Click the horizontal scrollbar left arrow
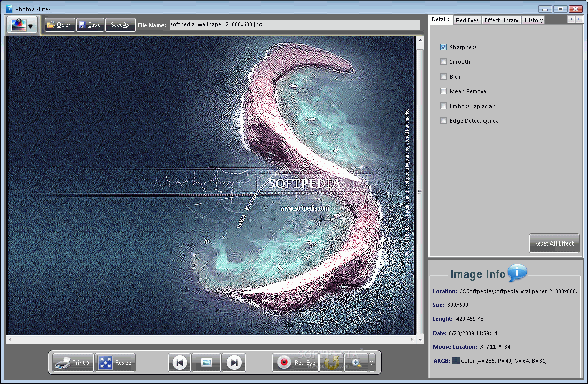Image resolution: width=588 pixels, height=384 pixels. click(10, 339)
